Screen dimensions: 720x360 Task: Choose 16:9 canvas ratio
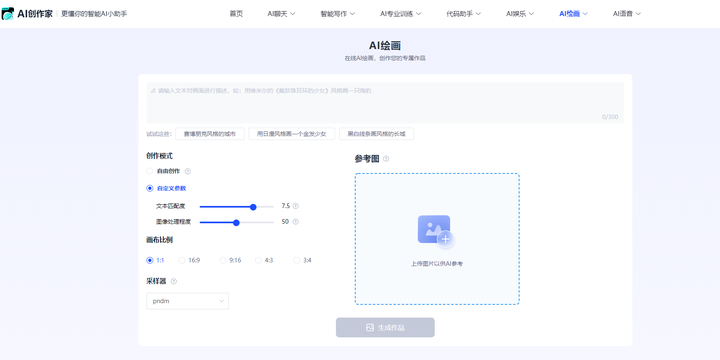coord(182,260)
